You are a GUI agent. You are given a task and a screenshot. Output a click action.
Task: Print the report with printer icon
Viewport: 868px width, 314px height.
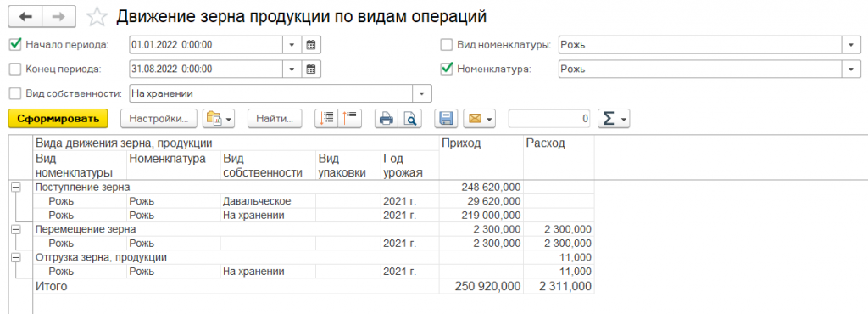pos(387,118)
